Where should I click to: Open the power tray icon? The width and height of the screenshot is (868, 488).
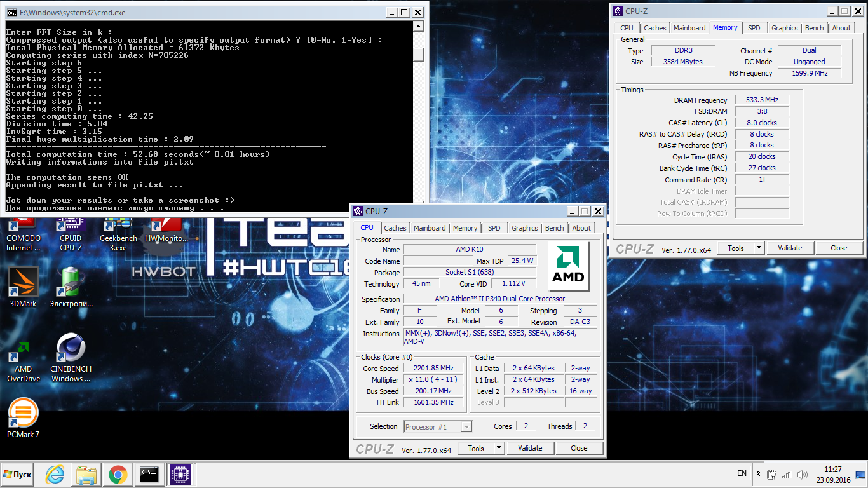coord(772,474)
